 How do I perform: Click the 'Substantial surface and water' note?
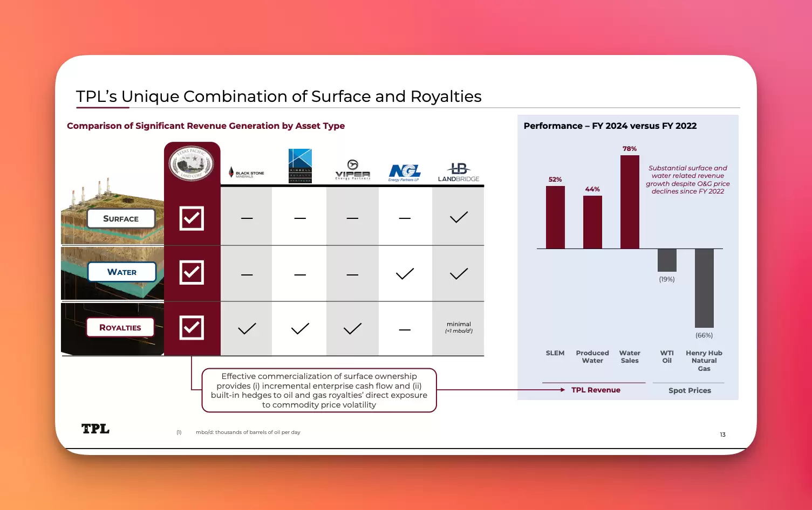[688, 180]
